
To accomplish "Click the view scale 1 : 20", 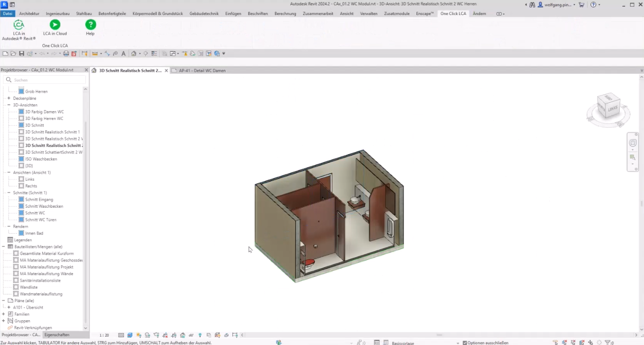I will [104, 335].
